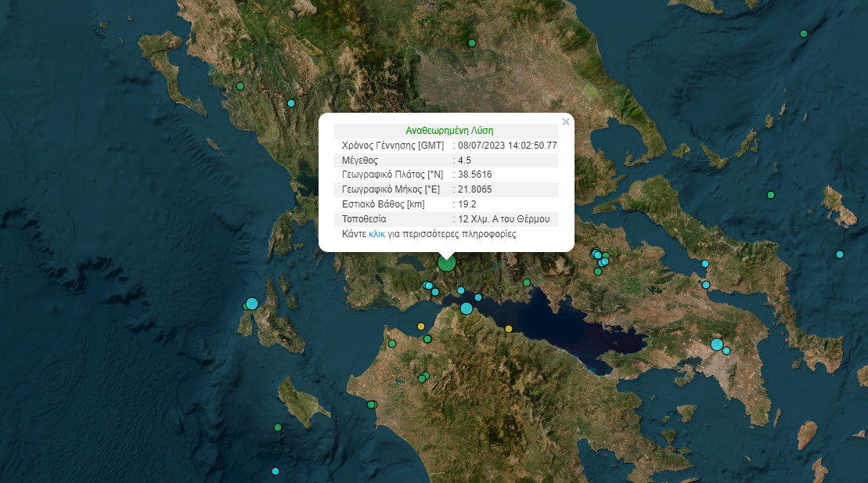Click the green marker at top center of map
868x483 pixels.
471,43
